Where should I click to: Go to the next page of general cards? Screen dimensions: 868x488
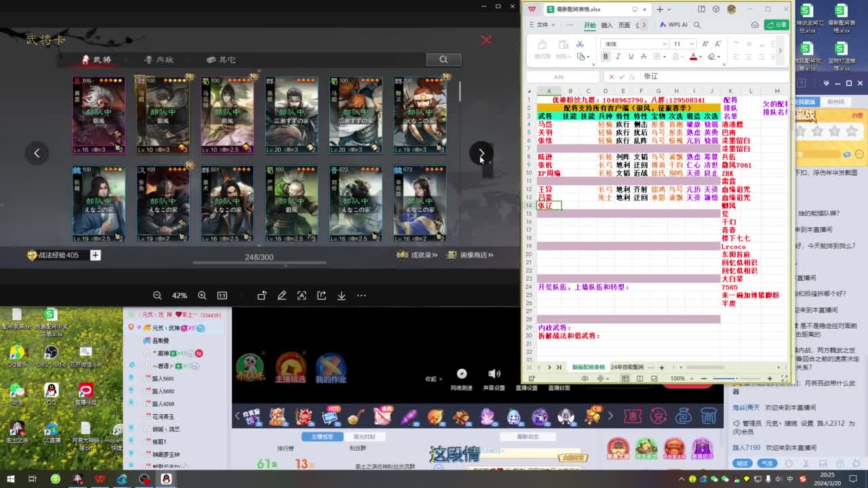pyautogui.click(x=480, y=153)
